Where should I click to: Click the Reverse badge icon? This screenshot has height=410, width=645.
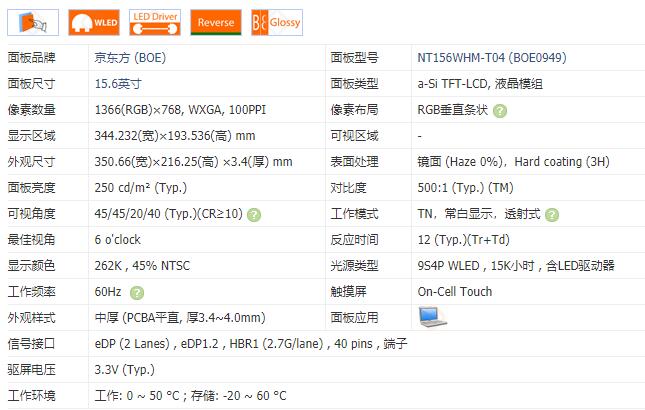[x=216, y=23]
